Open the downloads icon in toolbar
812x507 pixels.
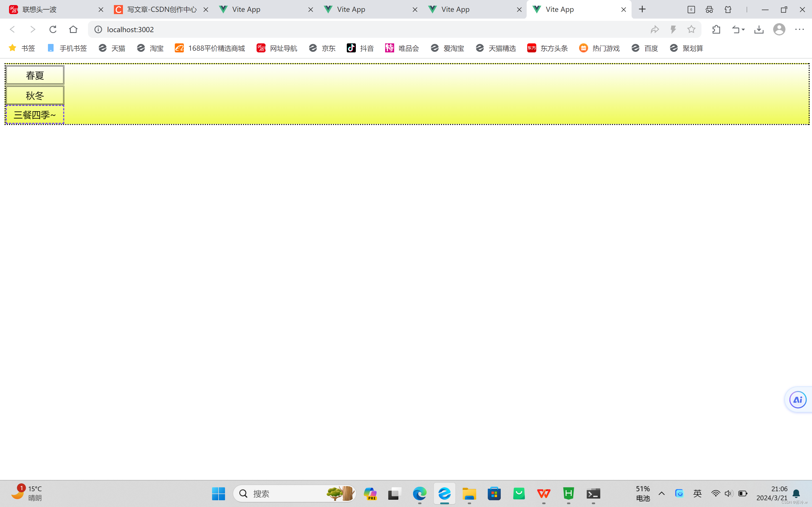[759, 30]
